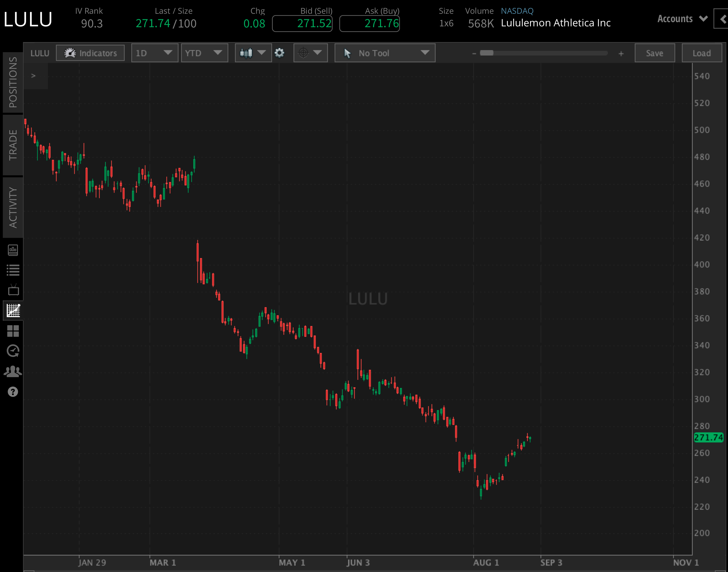Open the watchlist icon in sidebar
The height and width of the screenshot is (572, 728).
click(13, 270)
